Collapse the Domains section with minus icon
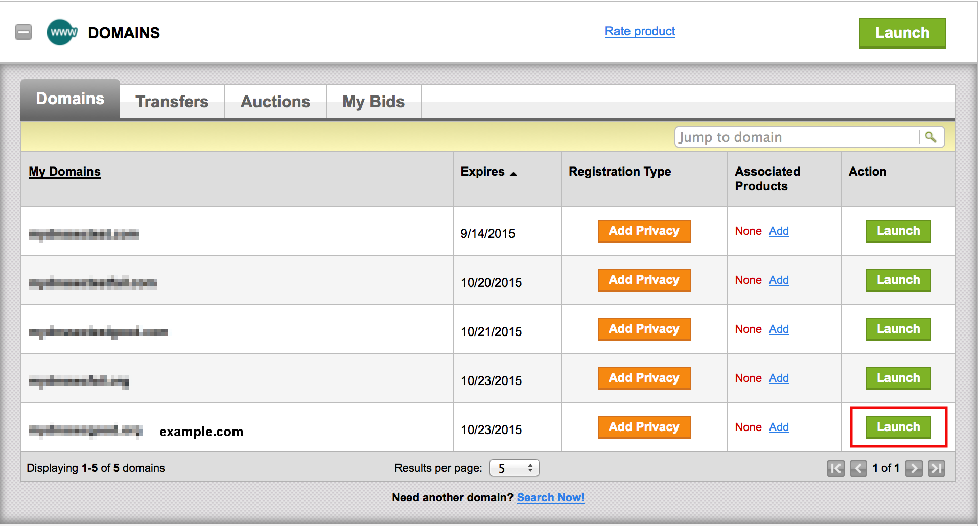980x526 pixels. coord(24,33)
